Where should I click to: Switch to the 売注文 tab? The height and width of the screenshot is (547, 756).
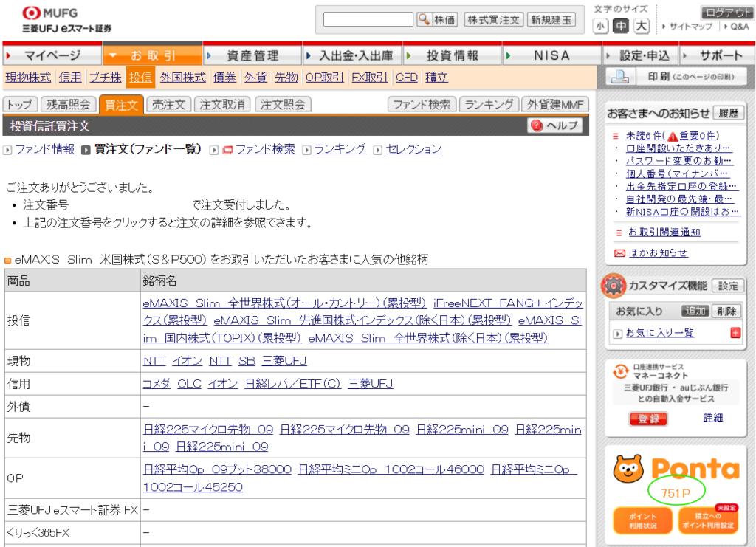click(169, 104)
